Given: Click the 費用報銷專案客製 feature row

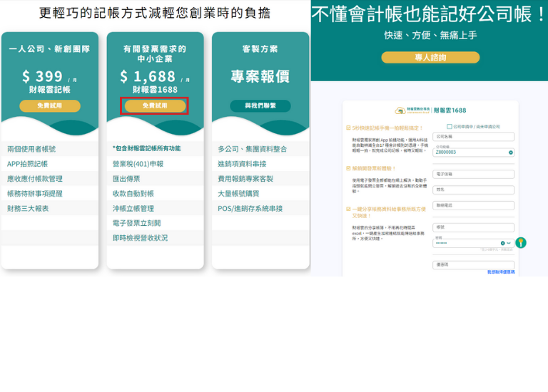Looking at the screenshot, I should pyautogui.click(x=260, y=179).
